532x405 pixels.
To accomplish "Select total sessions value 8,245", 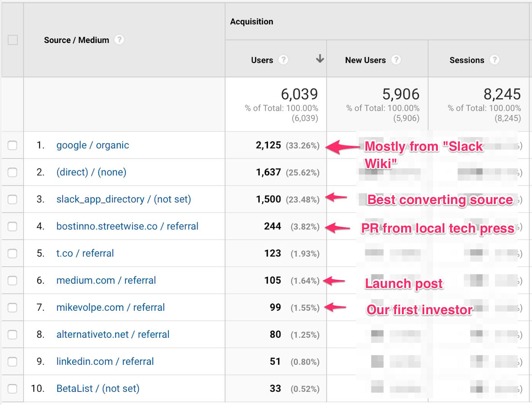I will click(502, 94).
